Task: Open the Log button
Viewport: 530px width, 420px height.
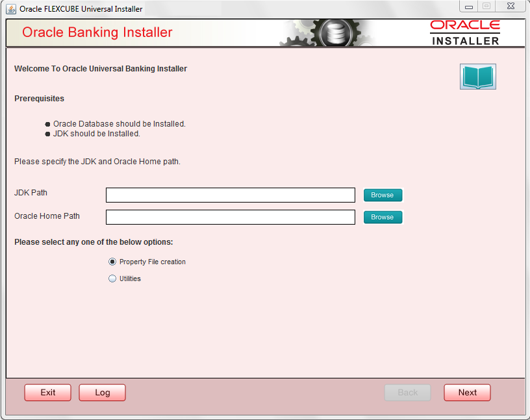Action: (x=103, y=392)
